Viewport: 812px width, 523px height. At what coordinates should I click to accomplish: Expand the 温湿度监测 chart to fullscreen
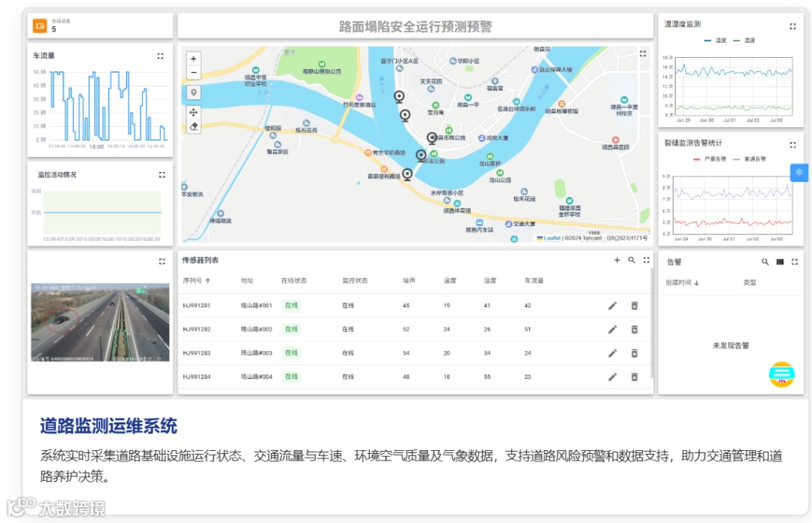pos(792,26)
